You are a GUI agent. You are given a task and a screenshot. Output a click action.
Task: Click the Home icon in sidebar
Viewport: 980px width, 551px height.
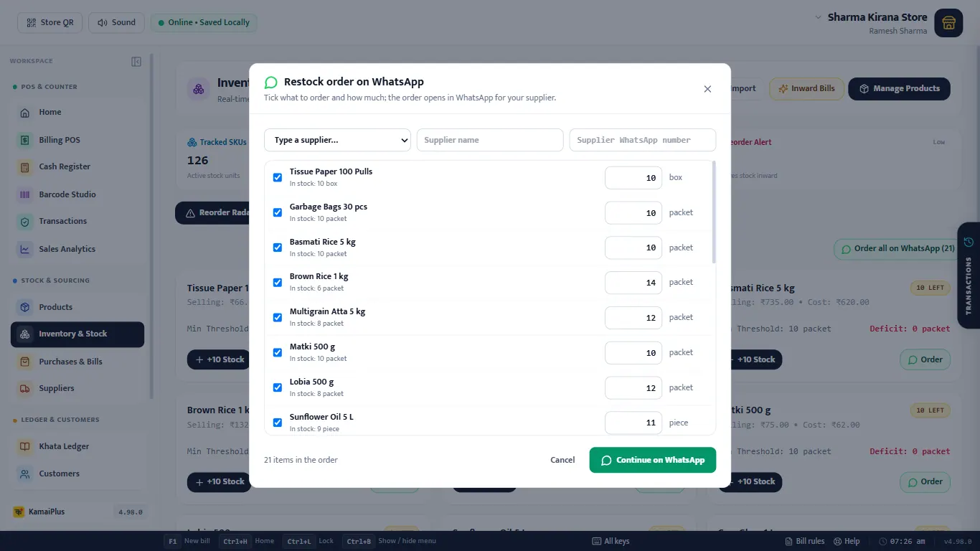pyautogui.click(x=25, y=113)
